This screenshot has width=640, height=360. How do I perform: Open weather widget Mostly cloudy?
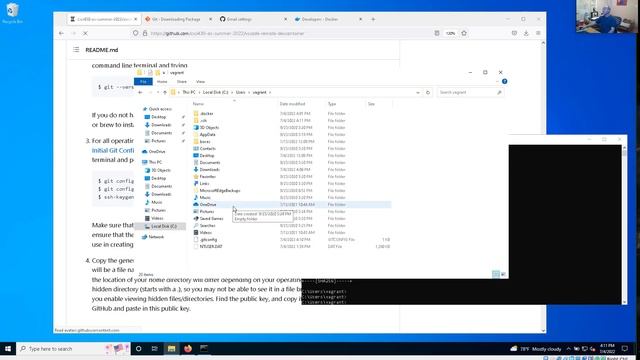536,349
